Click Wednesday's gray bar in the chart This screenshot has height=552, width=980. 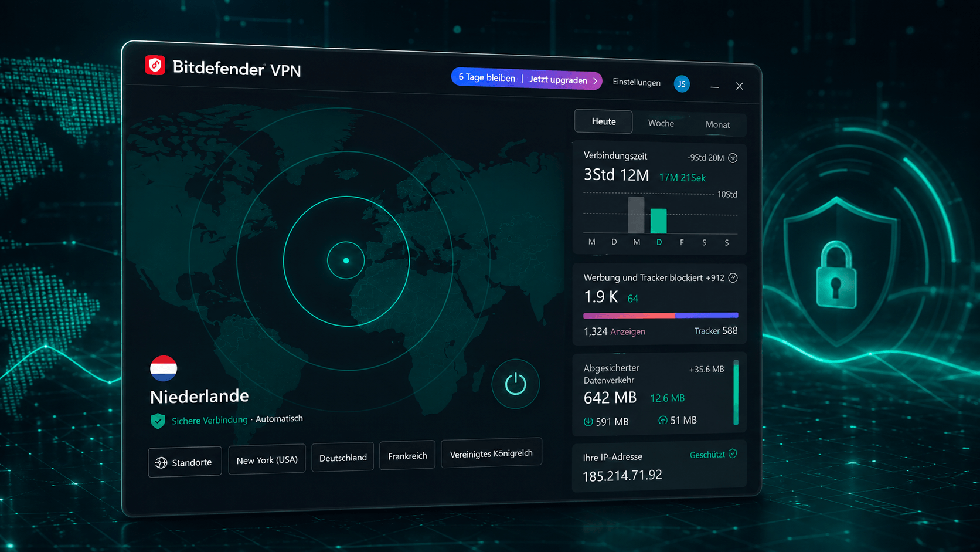637,215
